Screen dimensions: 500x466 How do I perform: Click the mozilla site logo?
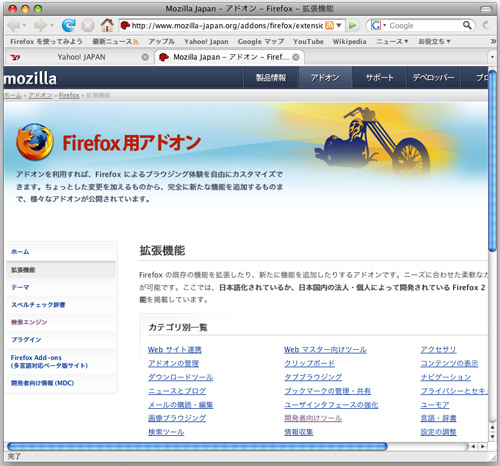(30, 79)
